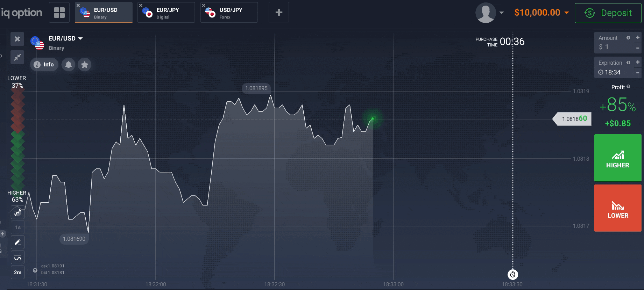This screenshot has height=290, width=644.
Task: Expand the user profile avatar menu
Action: coord(489,13)
